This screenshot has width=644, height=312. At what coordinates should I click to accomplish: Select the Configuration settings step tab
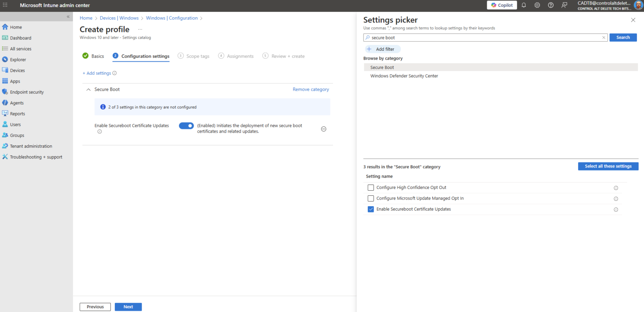141,56
